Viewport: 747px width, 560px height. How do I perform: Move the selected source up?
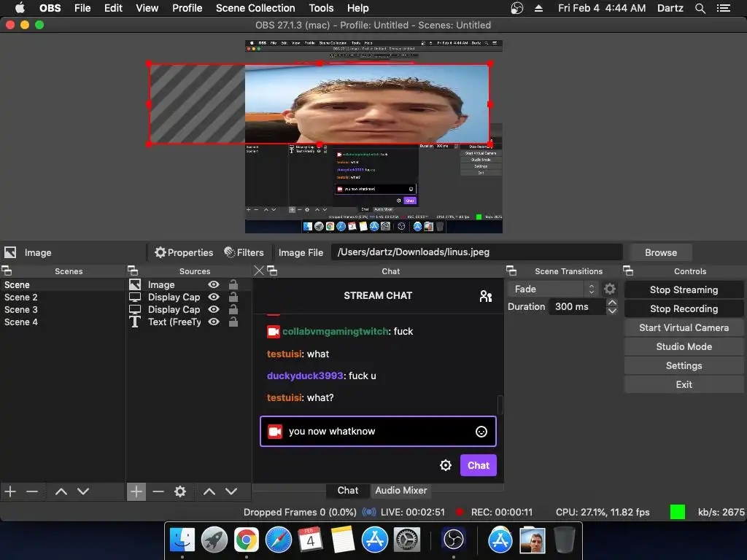[x=209, y=491]
